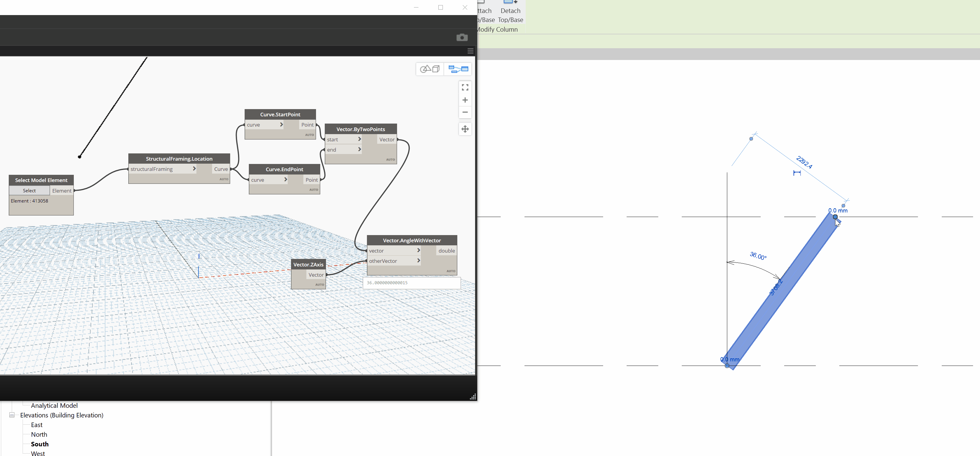
Task: Switch to 3D background preview navigation
Action: pyautogui.click(x=430, y=69)
